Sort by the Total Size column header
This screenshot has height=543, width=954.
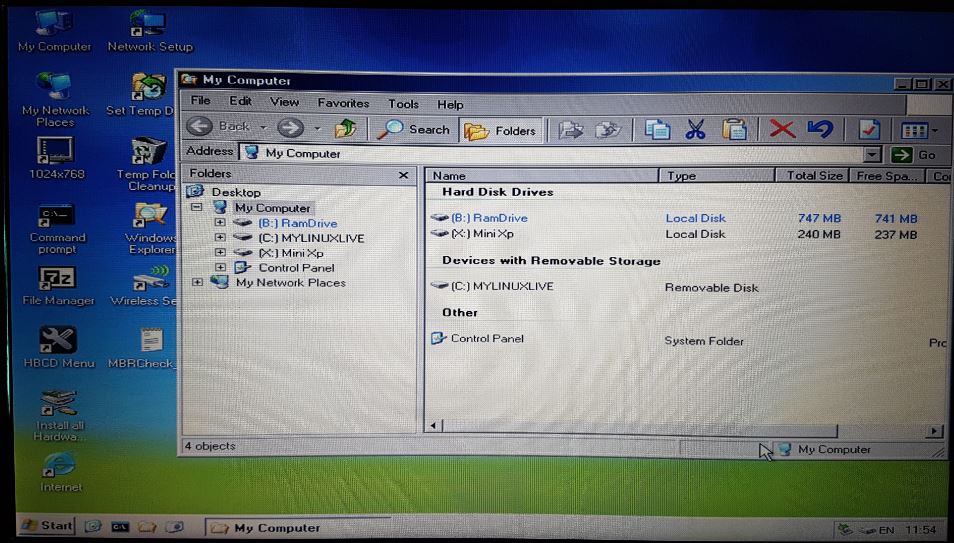(x=812, y=175)
